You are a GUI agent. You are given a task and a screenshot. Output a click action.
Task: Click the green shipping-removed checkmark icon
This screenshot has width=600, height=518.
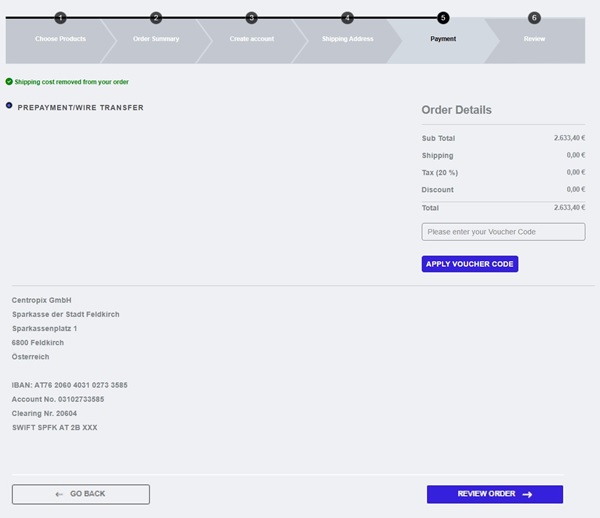(9, 82)
